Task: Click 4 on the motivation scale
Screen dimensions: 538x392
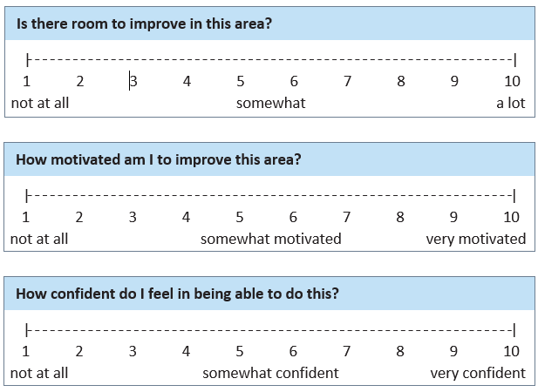Action: (186, 217)
